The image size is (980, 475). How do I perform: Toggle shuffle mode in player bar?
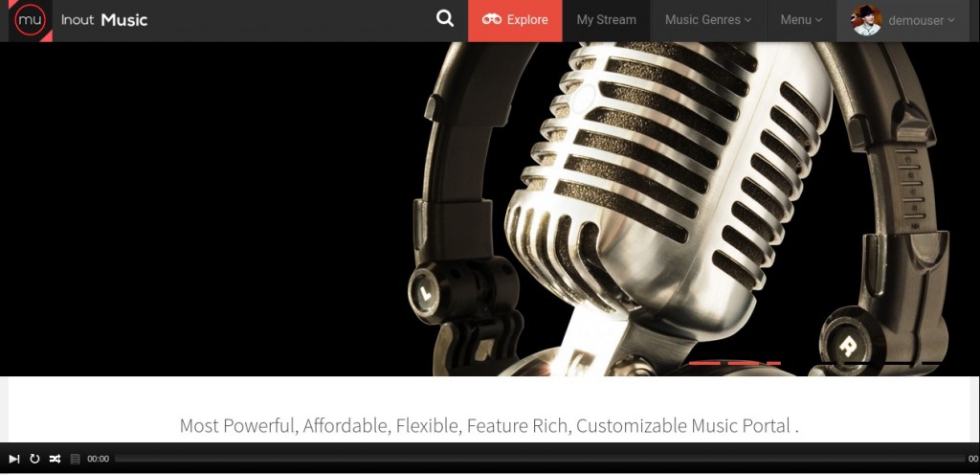55,459
